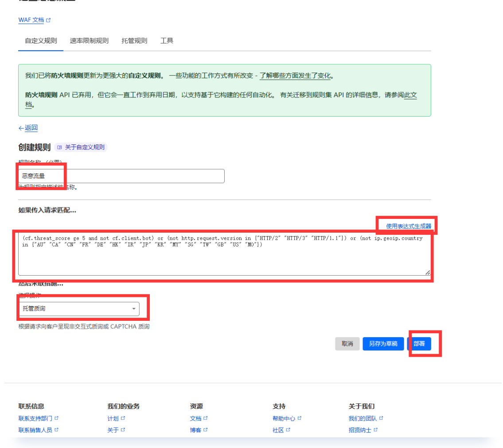
Task: Open the 托管质询 action dropdown arrow
Action: pos(134,309)
